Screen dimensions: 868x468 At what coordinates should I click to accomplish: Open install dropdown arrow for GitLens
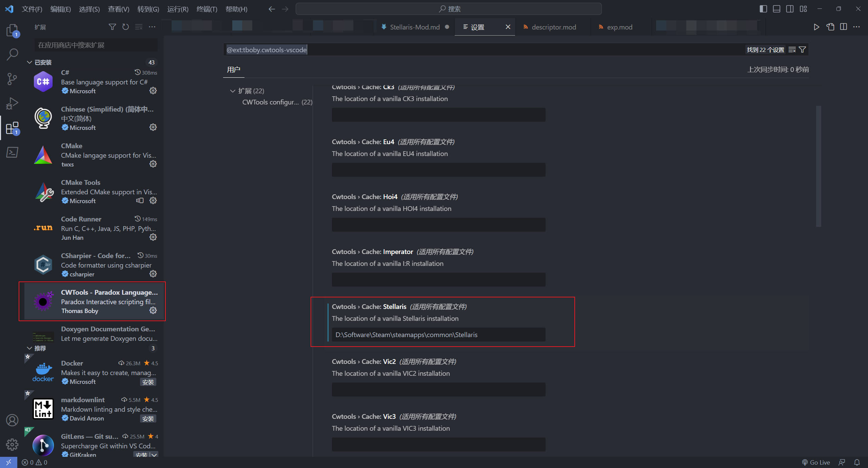click(x=154, y=455)
